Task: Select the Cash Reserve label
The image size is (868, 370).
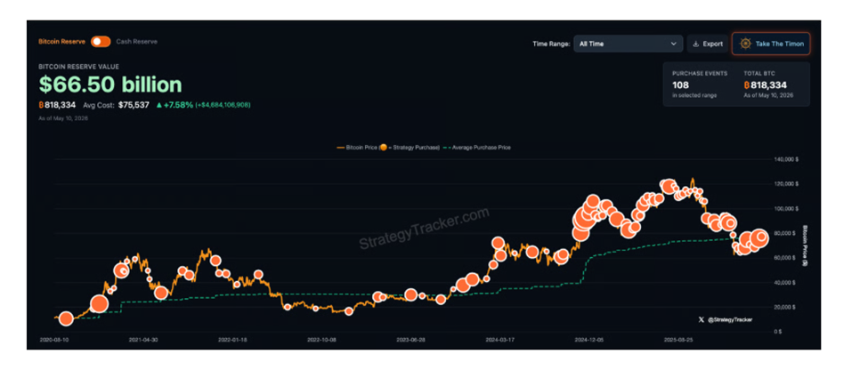Action: (x=136, y=42)
